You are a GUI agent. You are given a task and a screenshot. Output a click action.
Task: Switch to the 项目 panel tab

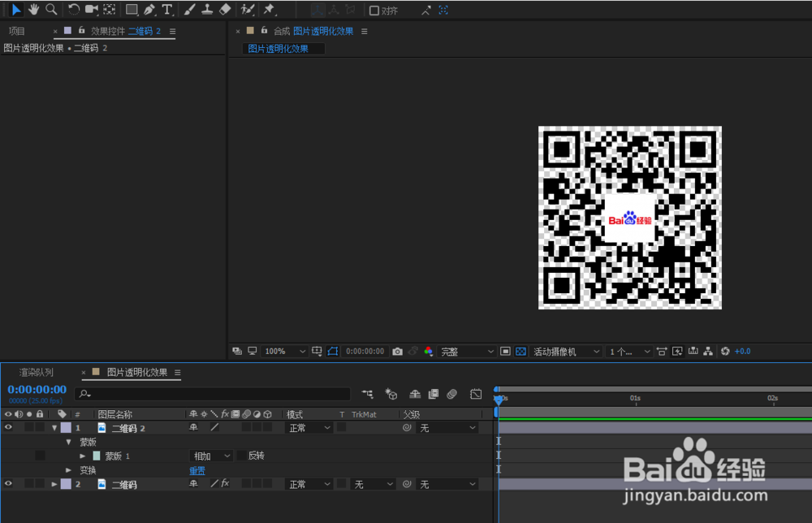coord(16,31)
